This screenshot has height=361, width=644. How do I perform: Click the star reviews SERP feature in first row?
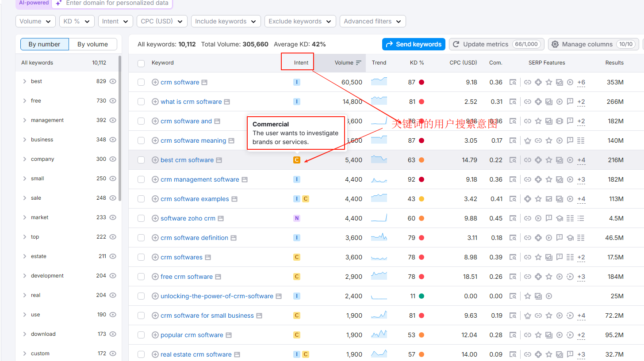click(x=548, y=82)
